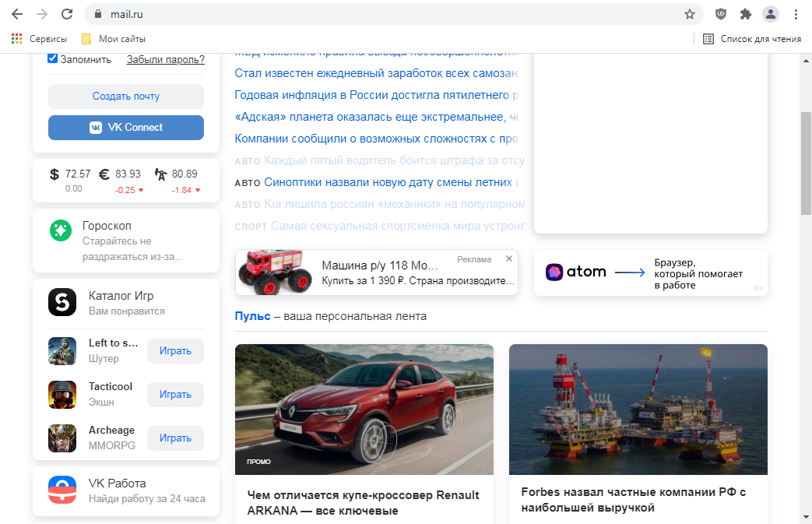Image resolution: width=812 pixels, height=524 pixels.
Task: Open the VK Работа title link
Action: (x=117, y=483)
